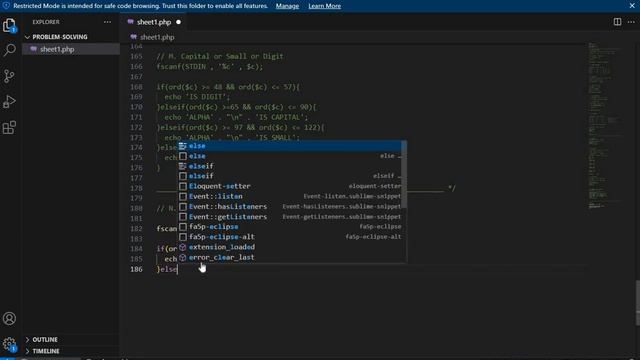
Task: Select sheet1.php in the Explorer tree
Action: [71, 49]
